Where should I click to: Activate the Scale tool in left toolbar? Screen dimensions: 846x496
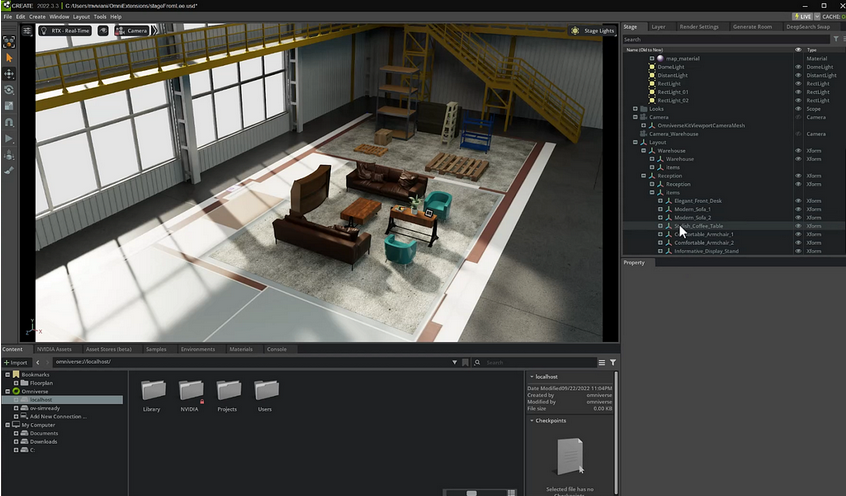point(9,106)
